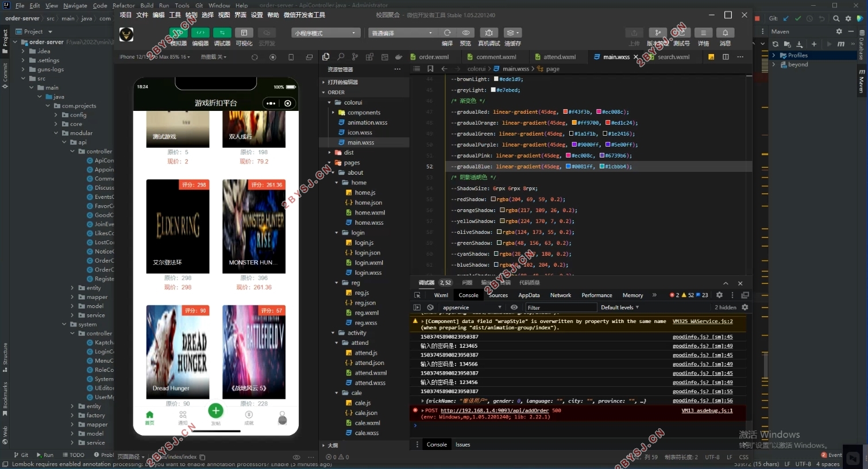868x469 pixels.
Task: Open the 消息 notifications bell
Action: coord(725,33)
